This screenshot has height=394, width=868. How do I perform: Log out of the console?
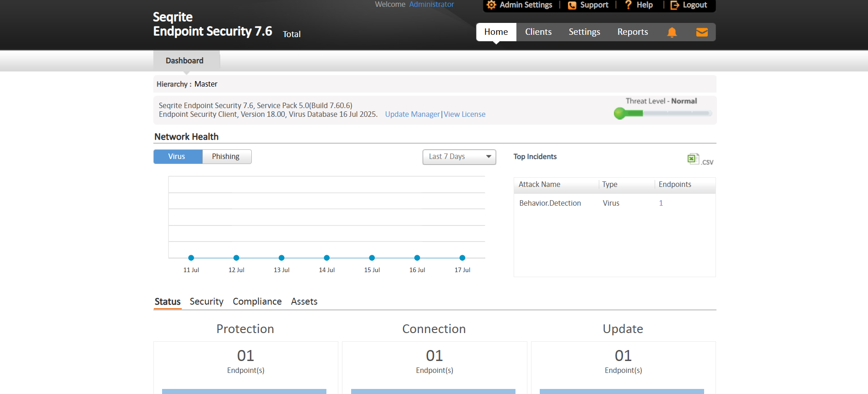(695, 5)
